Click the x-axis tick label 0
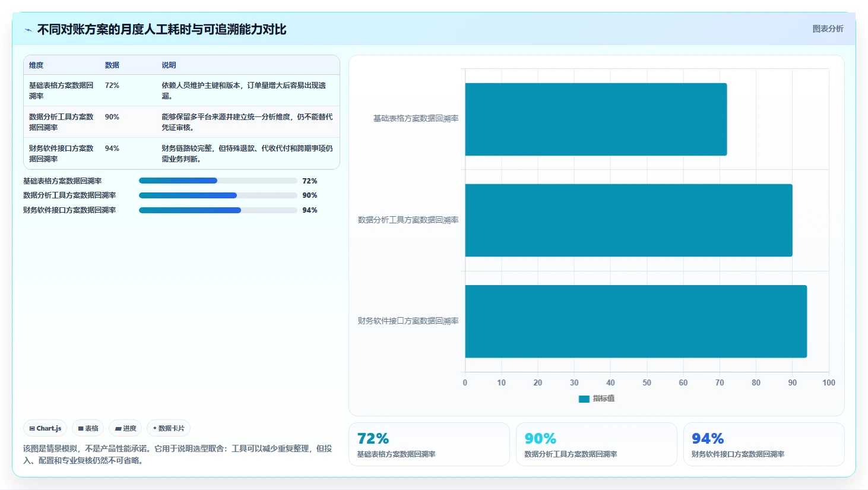 (465, 383)
